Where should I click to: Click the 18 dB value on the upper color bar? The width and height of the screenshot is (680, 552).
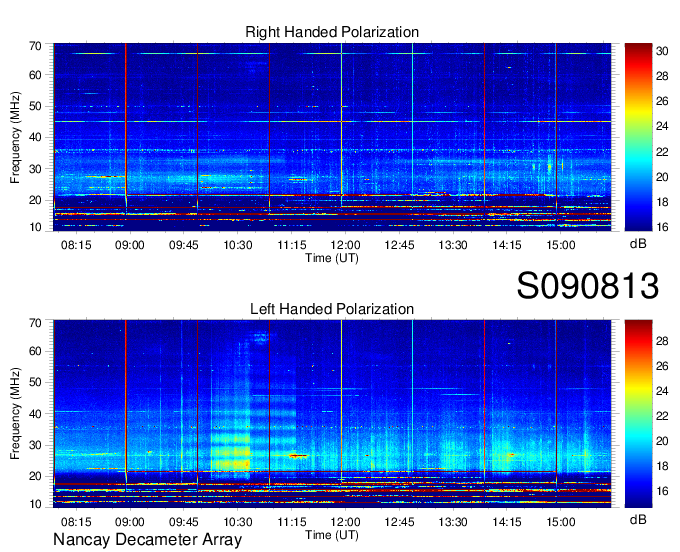pos(662,202)
